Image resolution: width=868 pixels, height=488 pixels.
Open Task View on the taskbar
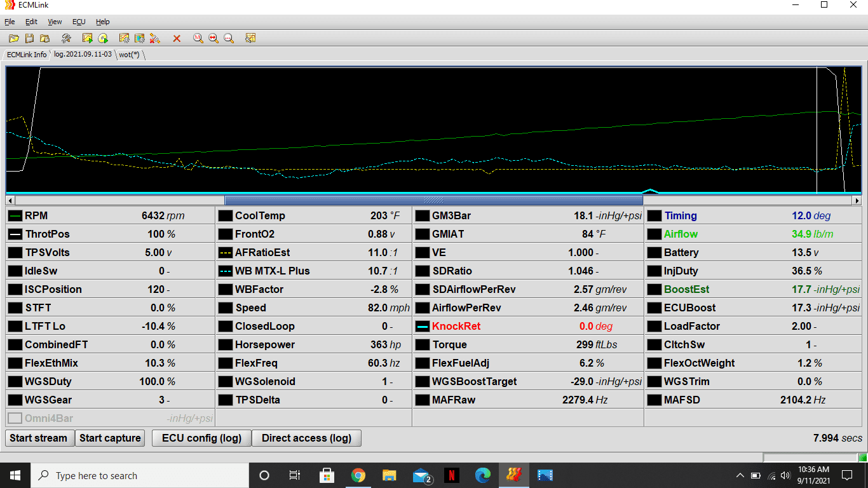[295, 475]
